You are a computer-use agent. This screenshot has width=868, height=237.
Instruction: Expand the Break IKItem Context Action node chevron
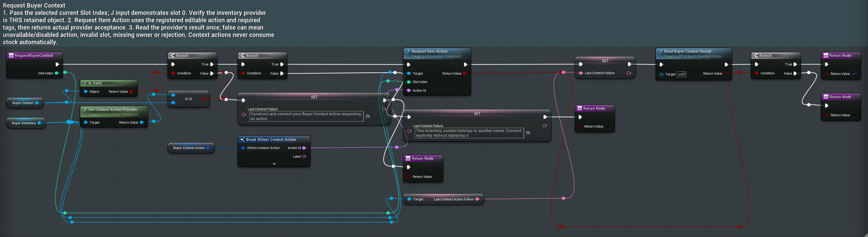(x=274, y=164)
